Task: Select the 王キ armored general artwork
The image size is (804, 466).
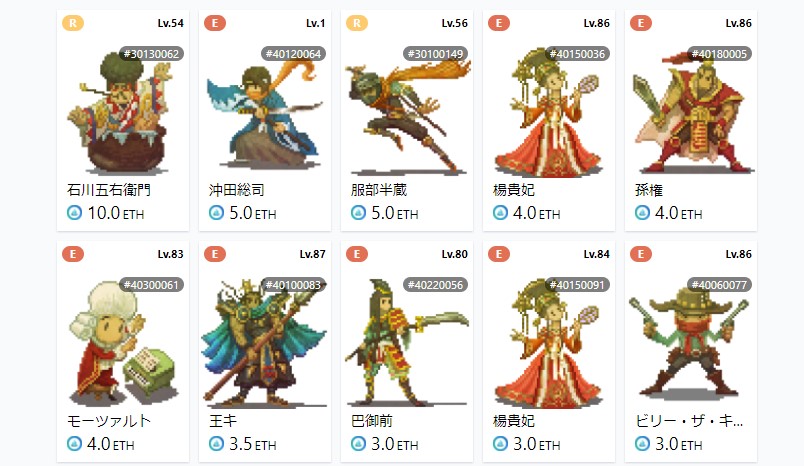Action: click(x=265, y=342)
